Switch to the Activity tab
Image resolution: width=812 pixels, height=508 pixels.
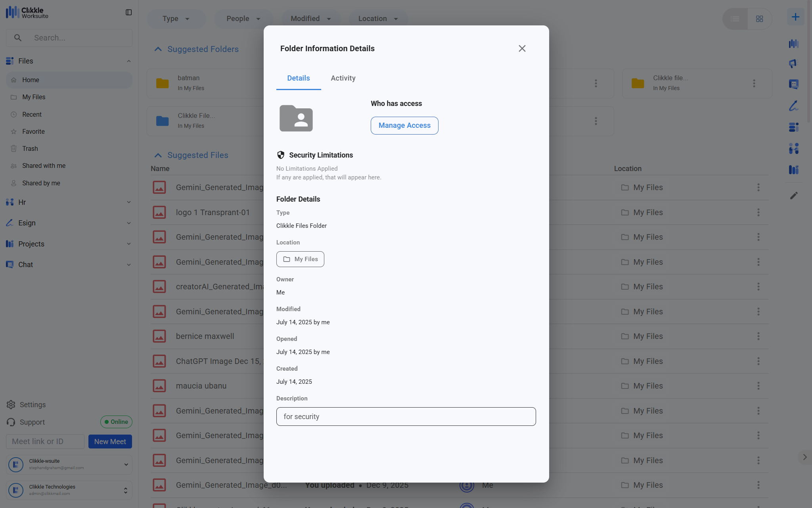pyautogui.click(x=343, y=78)
